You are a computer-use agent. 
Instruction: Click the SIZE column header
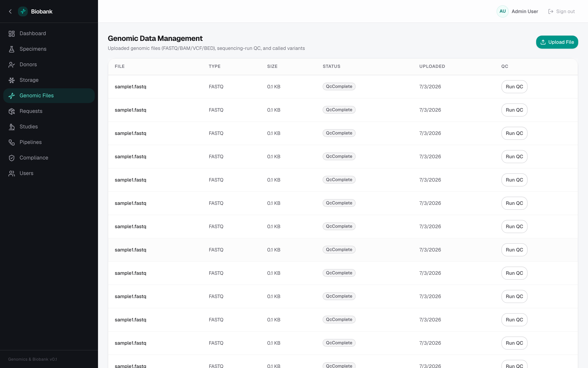[272, 66]
